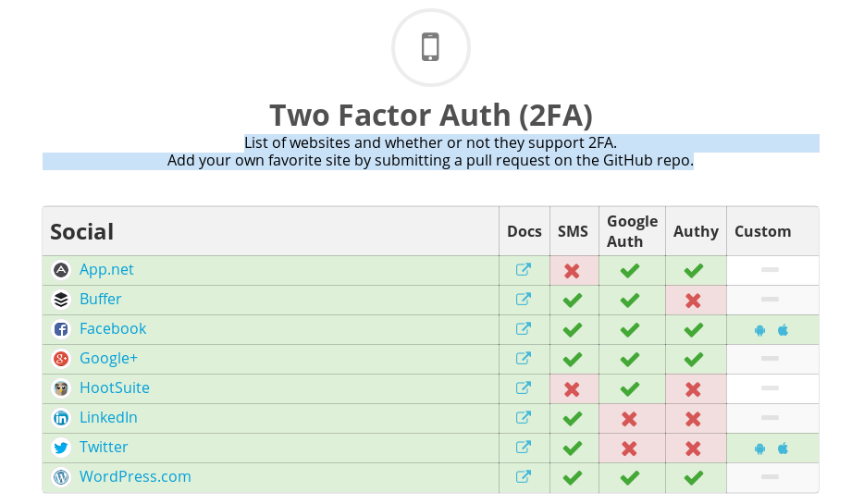Visit the WordPress.com link
The image size is (864, 504).
point(135,476)
